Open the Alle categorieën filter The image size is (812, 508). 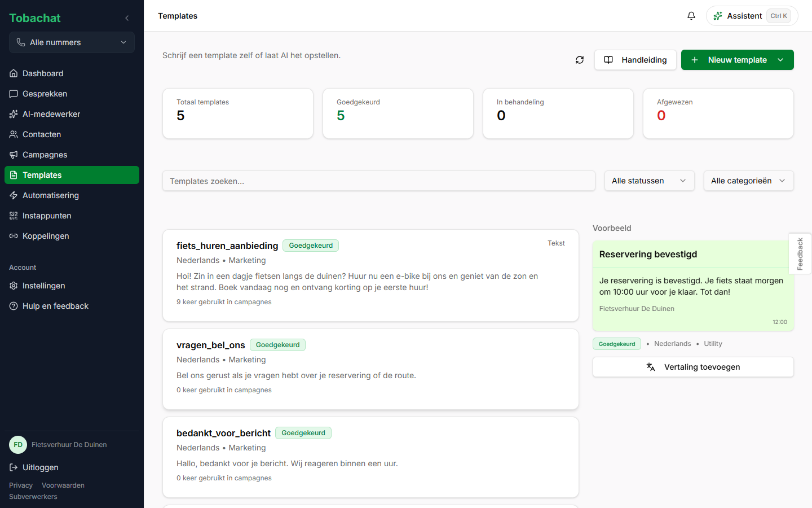tap(749, 181)
